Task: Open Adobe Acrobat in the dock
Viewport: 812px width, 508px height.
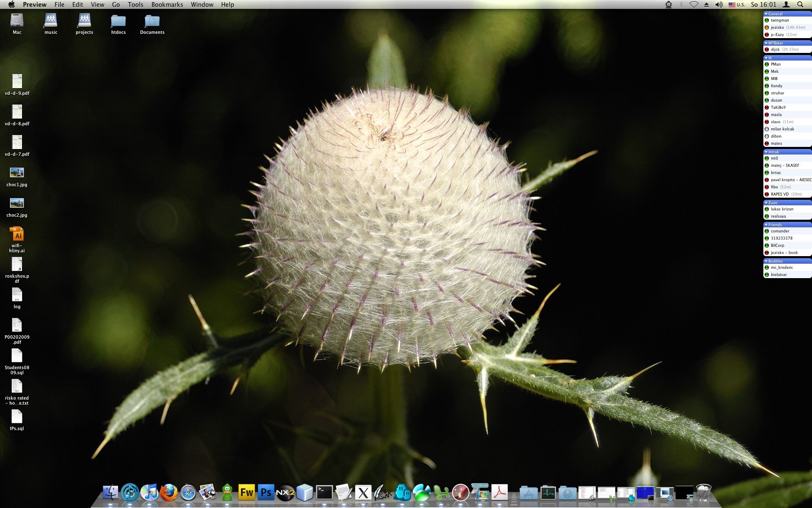Action: point(499,492)
